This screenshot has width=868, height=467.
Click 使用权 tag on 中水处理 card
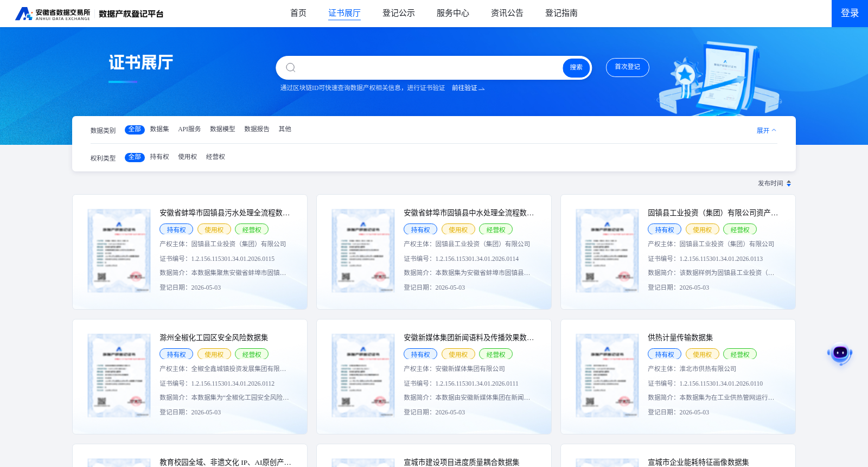pos(458,229)
